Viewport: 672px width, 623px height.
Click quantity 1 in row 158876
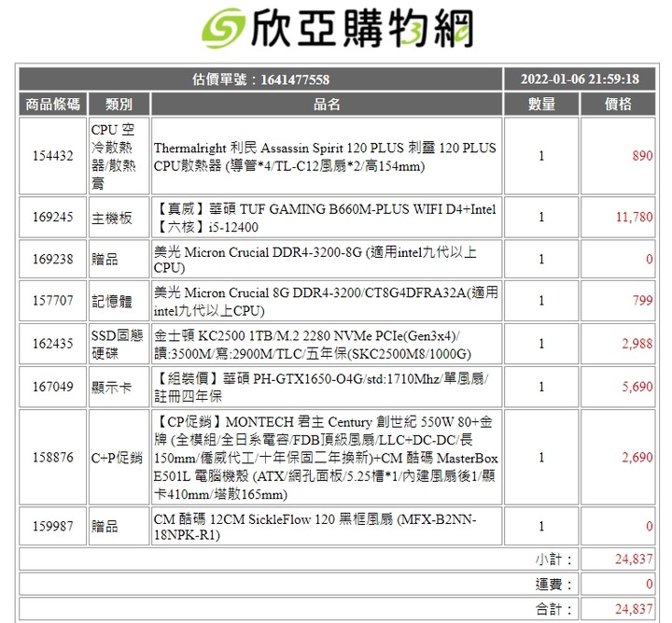point(541,457)
